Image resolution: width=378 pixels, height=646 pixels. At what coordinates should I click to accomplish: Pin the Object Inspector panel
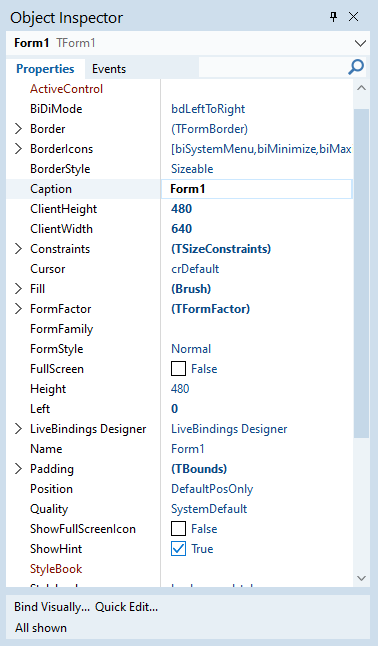tap(333, 17)
